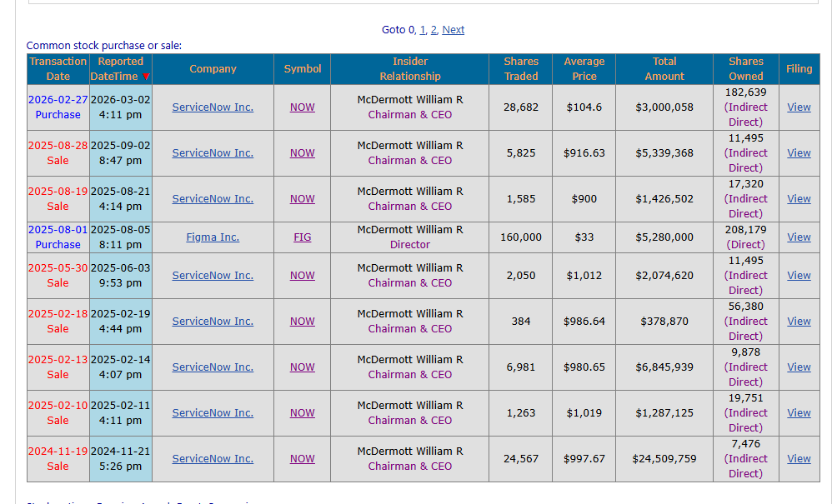The height and width of the screenshot is (504, 832).
Task: Open the ServiceNow link in the 2025-02-18 row
Action: [212, 321]
